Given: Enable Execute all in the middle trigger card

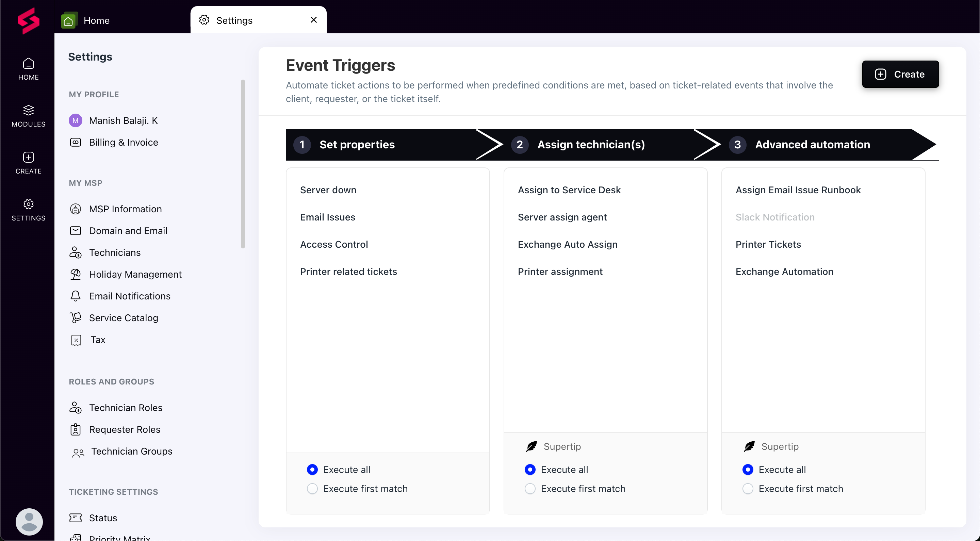Looking at the screenshot, I should point(529,470).
